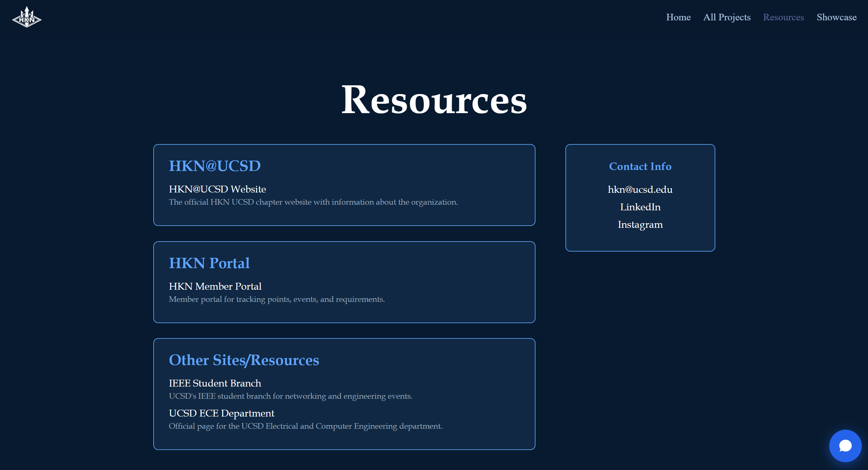
Task: Follow the UCSD ECE Department link
Action: [221, 413]
